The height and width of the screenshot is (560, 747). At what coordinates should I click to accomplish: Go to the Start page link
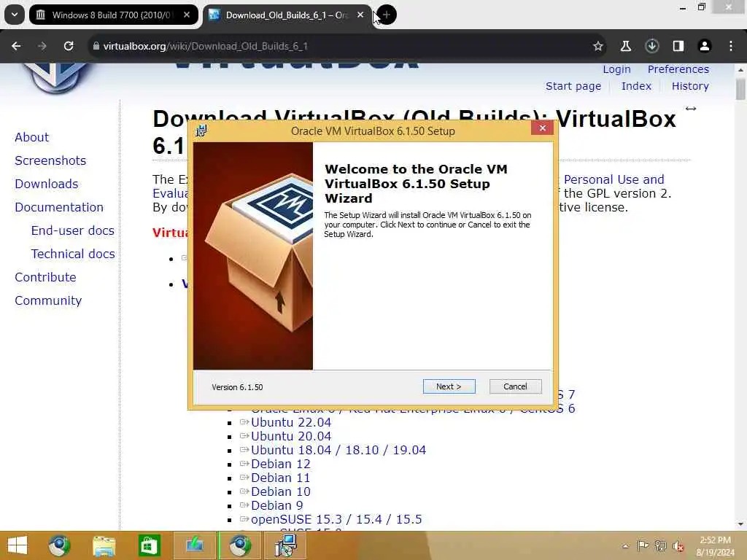pos(573,86)
